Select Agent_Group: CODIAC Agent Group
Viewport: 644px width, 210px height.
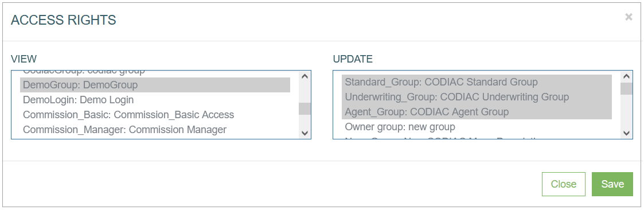point(477,112)
